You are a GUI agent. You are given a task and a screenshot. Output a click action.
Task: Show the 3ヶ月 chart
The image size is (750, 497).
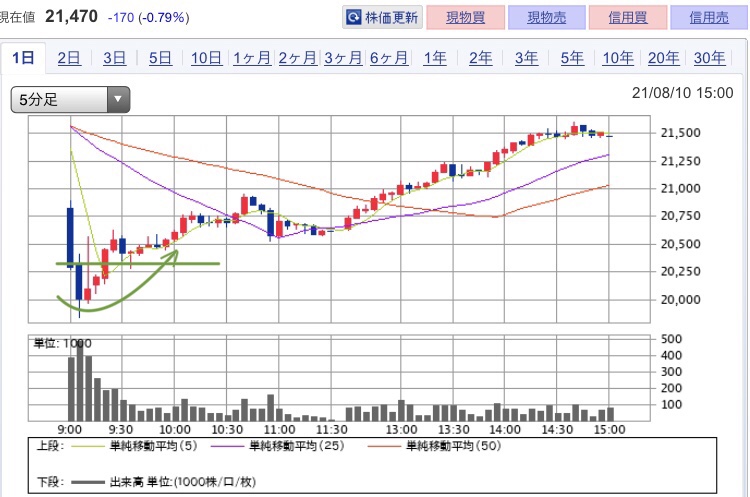tap(343, 58)
